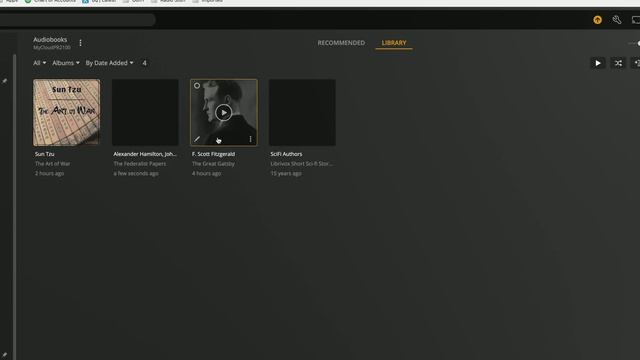
Task: Shuffle the Audiobooks library
Action: pyautogui.click(x=618, y=63)
